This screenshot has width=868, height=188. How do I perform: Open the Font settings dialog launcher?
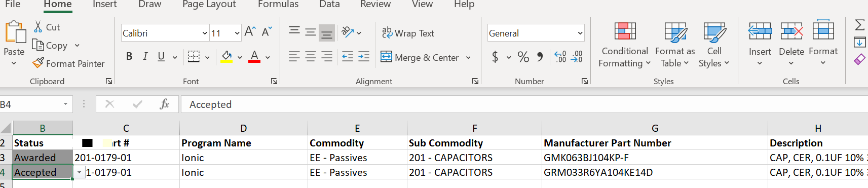(274, 81)
